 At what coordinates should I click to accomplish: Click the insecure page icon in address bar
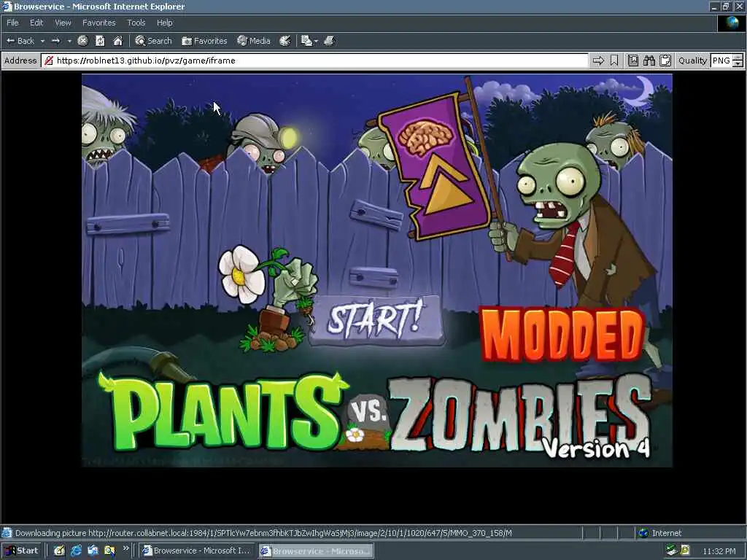(x=49, y=61)
